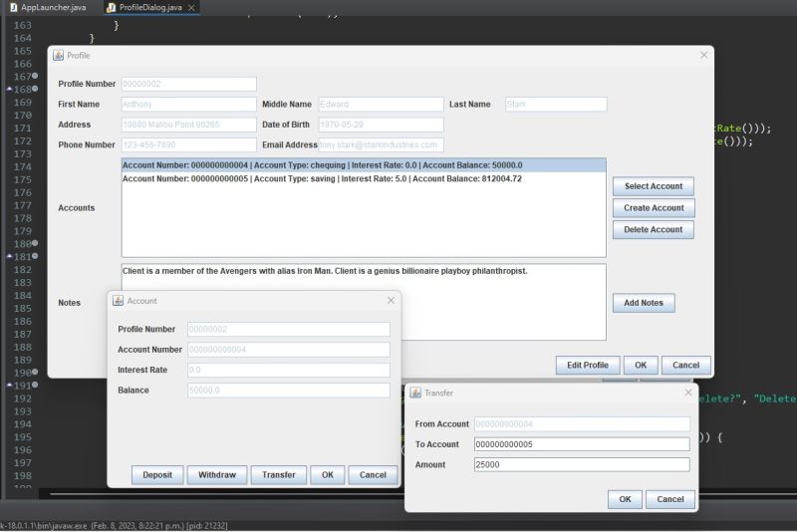The image size is (797, 532).
Task: Click OK in the Account dialog
Action: coord(328,475)
